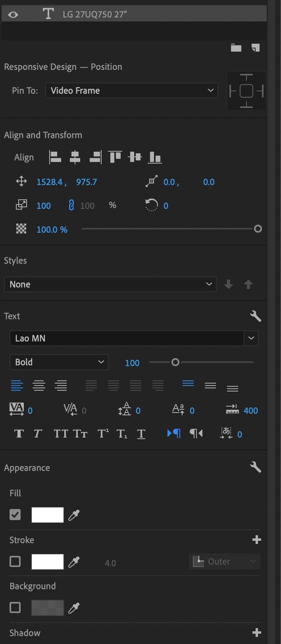Click the horizontal position value 1528.4
Viewport: 281px width, 644px height.
[50, 182]
